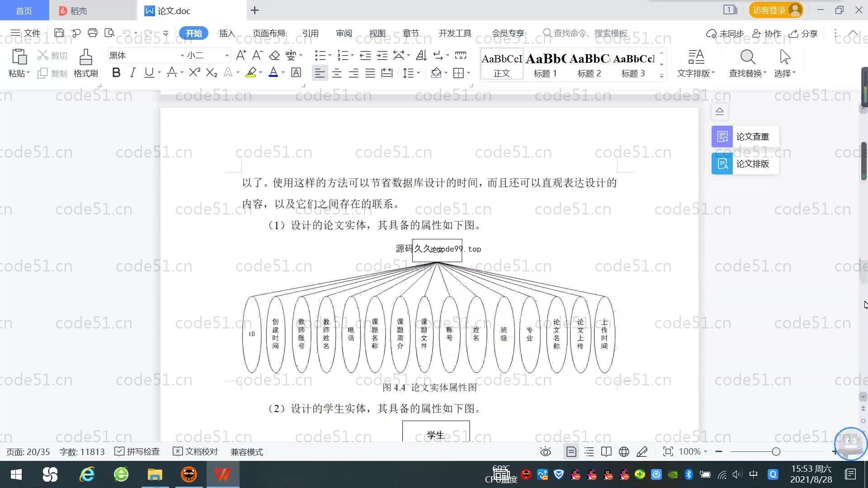The height and width of the screenshot is (488, 868).
Task: Click the Save icon in quick access bar
Action: click(x=59, y=33)
